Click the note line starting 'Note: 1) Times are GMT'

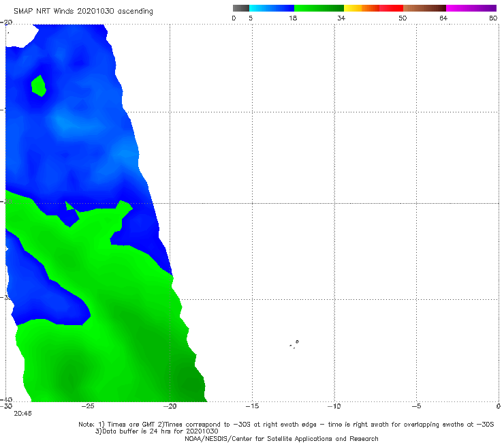(x=286, y=425)
